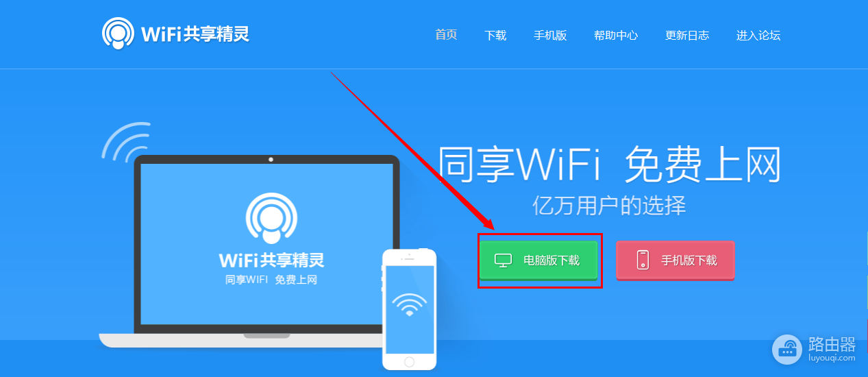
Task: Click the WiFi共享精灵 logo icon in header
Action: (x=118, y=33)
